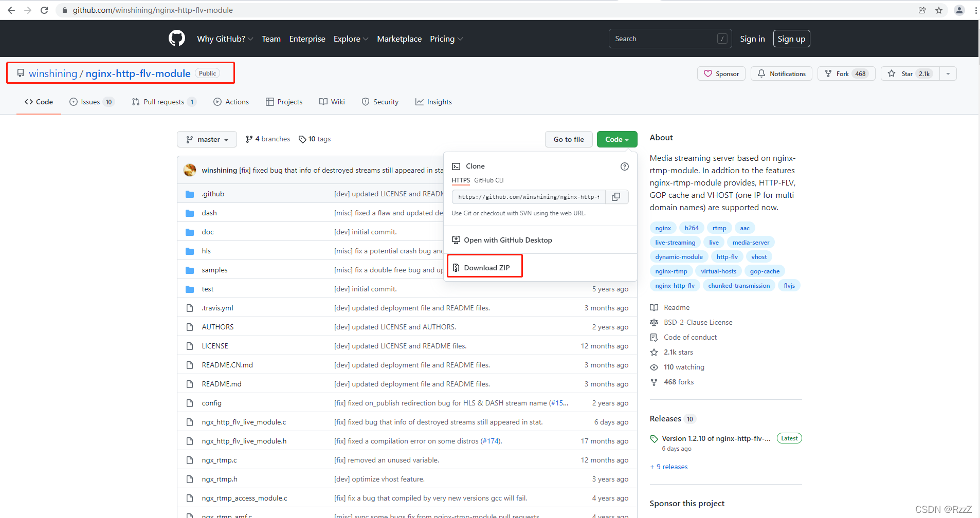Open the Enterprise navigation link
The height and width of the screenshot is (518, 980).
click(307, 39)
